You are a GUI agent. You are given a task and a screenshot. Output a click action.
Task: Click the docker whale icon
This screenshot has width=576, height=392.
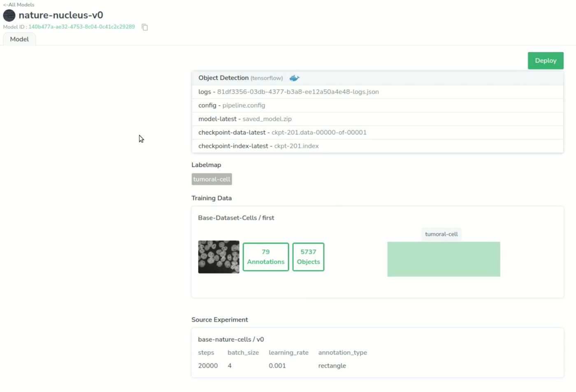[294, 78]
